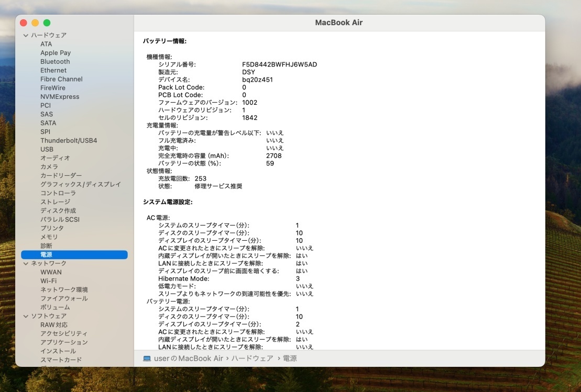Screen dimensions: 581x392
Task: Select Ethernet in the sidebar
Action: coord(53,70)
